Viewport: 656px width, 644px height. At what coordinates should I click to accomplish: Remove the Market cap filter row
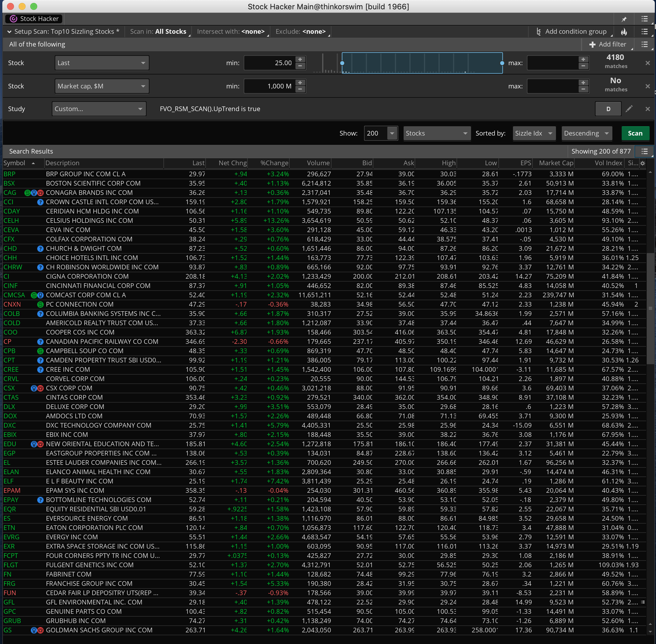pos(648,86)
